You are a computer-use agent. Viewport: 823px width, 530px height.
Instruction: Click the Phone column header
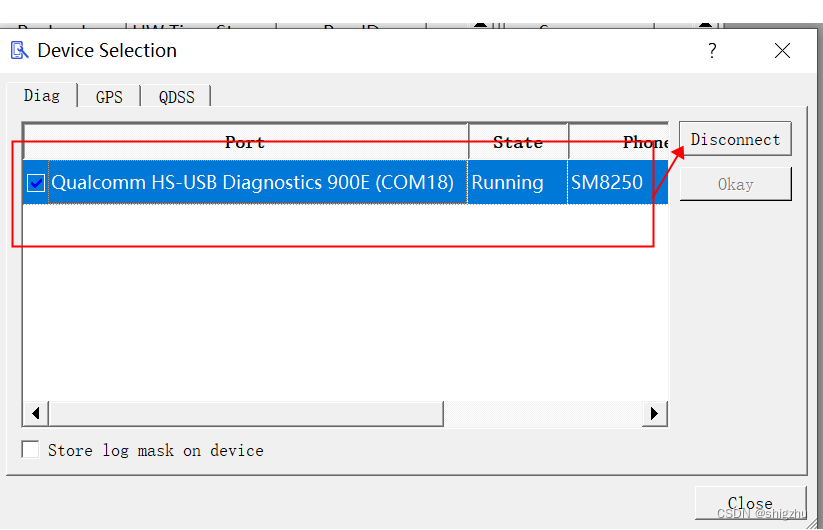(x=619, y=142)
